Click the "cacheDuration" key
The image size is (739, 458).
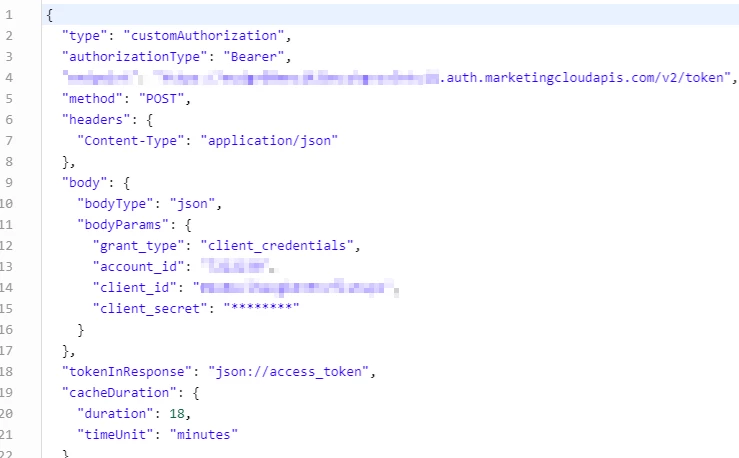click(119, 393)
